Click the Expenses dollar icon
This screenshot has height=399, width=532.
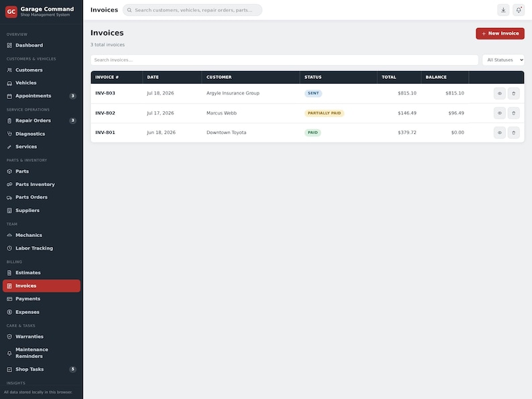point(9,312)
